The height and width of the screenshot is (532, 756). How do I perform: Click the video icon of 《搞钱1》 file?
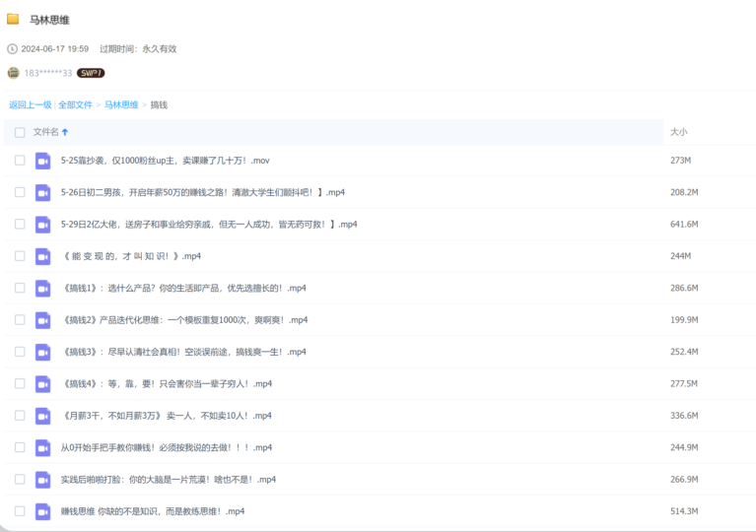[x=43, y=288]
